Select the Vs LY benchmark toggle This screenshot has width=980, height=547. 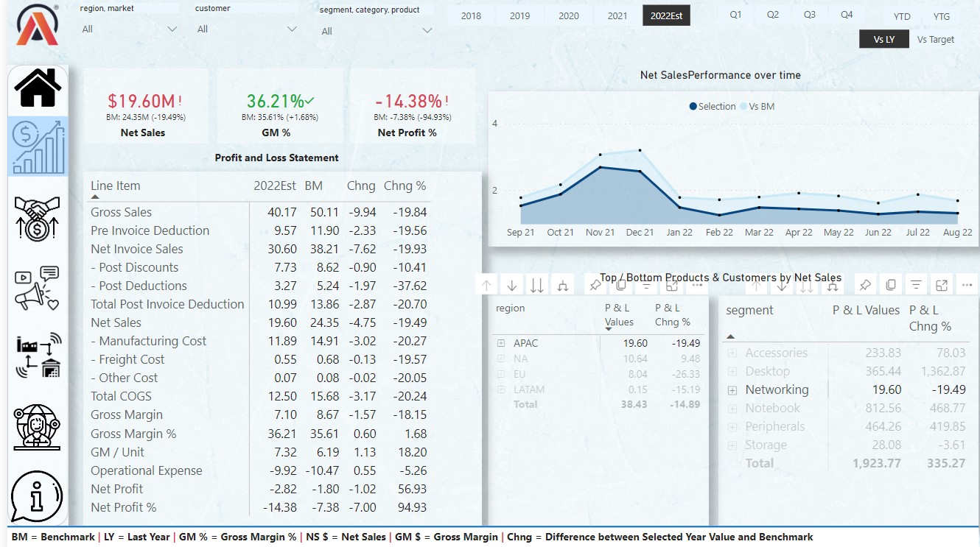[x=883, y=40]
